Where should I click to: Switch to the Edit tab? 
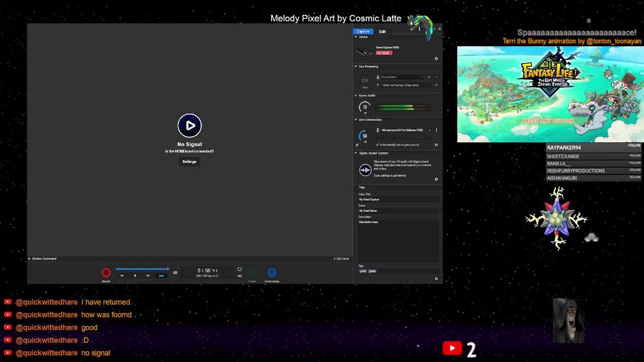[x=382, y=31]
